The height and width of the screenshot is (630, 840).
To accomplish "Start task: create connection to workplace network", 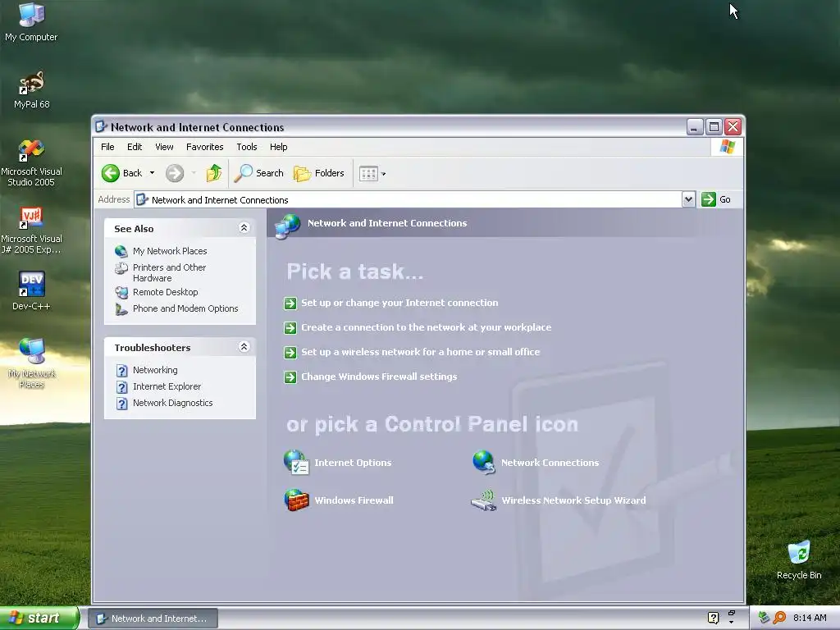I will click(x=426, y=327).
